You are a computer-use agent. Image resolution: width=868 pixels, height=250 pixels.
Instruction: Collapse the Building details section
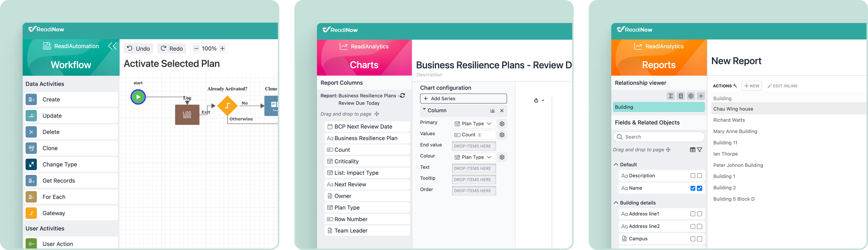pos(616,203)
